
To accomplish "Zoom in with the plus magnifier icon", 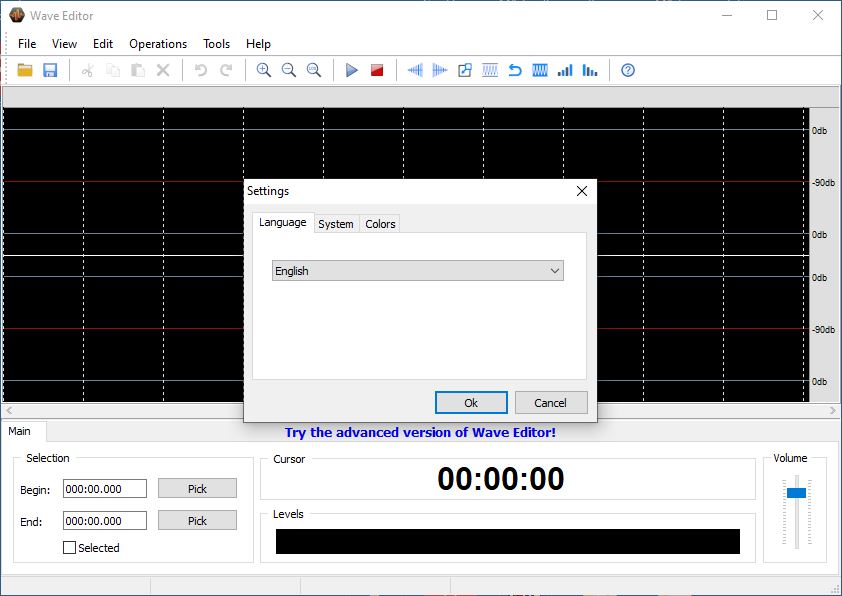I will (264, 70).
